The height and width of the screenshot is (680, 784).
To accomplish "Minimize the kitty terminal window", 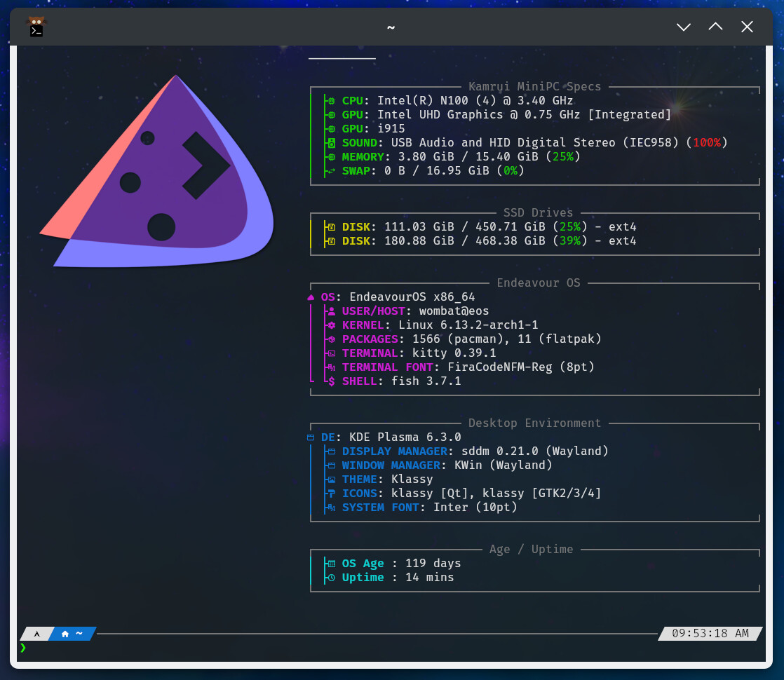I will [684, 27].
